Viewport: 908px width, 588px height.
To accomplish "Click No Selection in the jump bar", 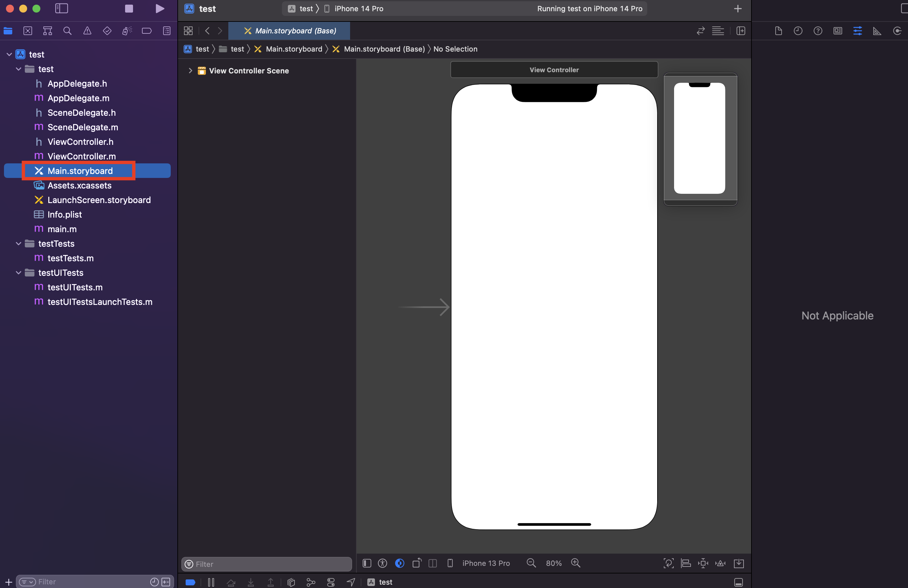I will click(x=455, y=49).
